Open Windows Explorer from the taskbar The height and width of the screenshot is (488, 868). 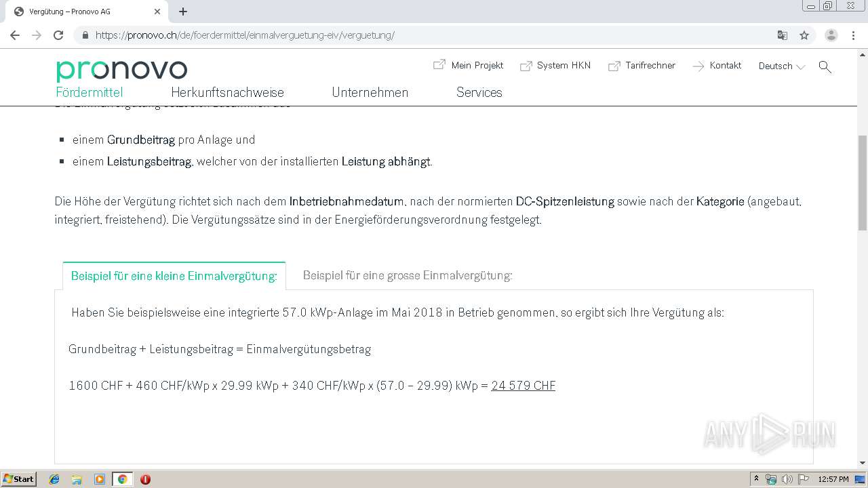tap(77, 479)
